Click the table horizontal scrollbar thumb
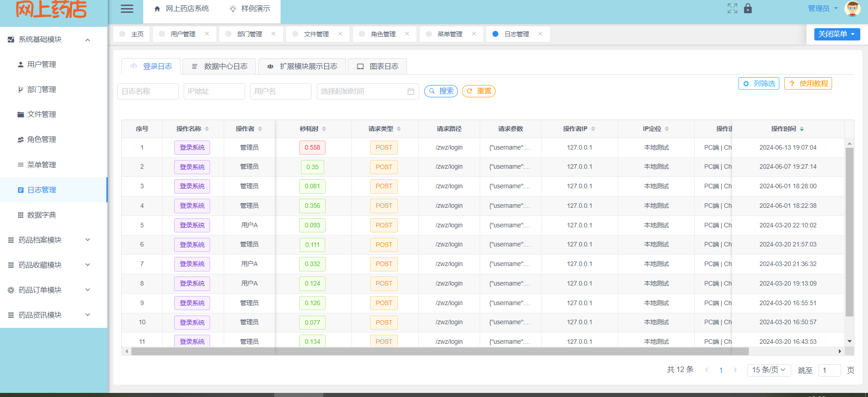Image resolution: width=868 pixels, height=397 pixels. coord(440,351)
